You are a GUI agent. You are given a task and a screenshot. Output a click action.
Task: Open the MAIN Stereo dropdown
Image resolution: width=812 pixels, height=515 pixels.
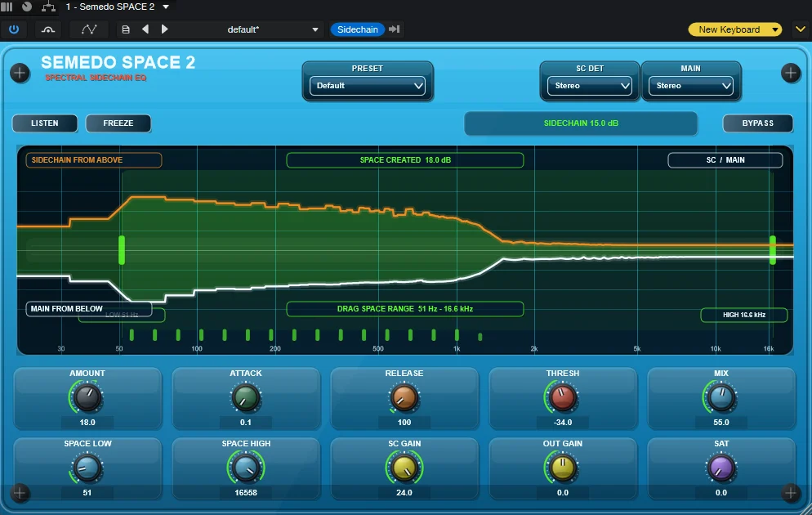click(x=691, y=86)
